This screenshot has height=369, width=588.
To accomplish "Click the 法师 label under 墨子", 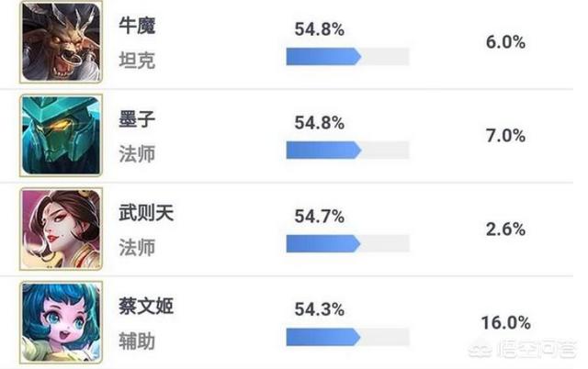I will 138,153.
